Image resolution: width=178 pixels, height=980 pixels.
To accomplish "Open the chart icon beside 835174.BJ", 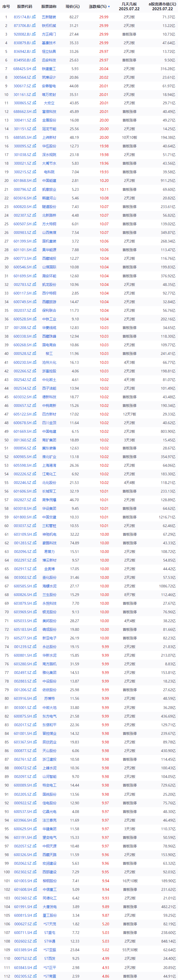I will [34, 17].
